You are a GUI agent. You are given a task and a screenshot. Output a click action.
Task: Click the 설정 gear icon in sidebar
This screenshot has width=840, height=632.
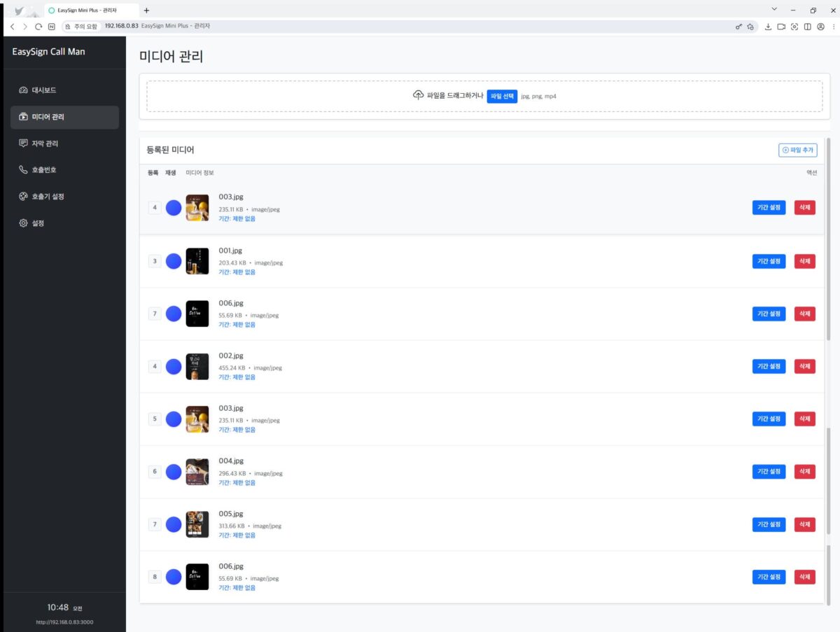tap(23, 223)
